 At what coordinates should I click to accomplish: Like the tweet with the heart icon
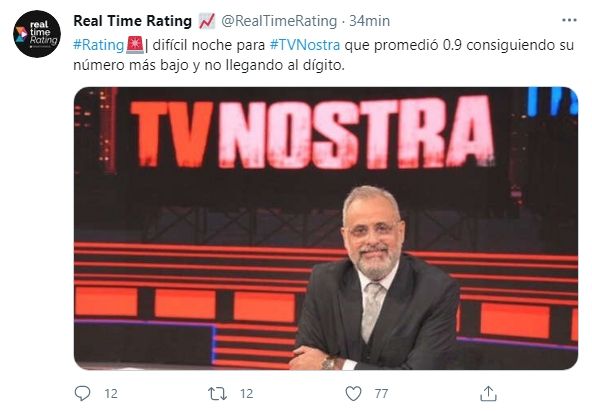coord(353,394)
